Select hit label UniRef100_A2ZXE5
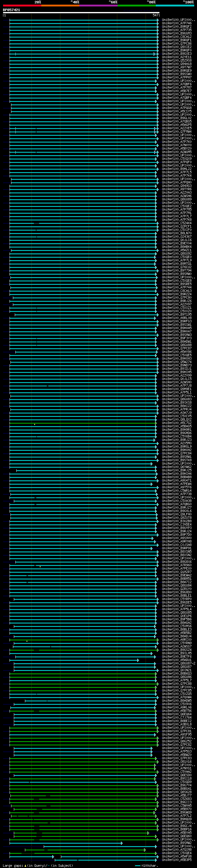Screen dimensions: 197x868 (177, 128)
